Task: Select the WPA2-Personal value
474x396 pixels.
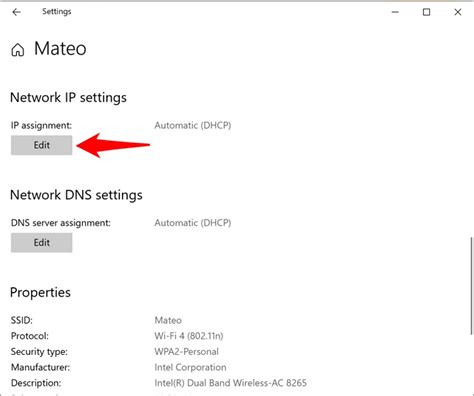Action: tap(186, 352)
